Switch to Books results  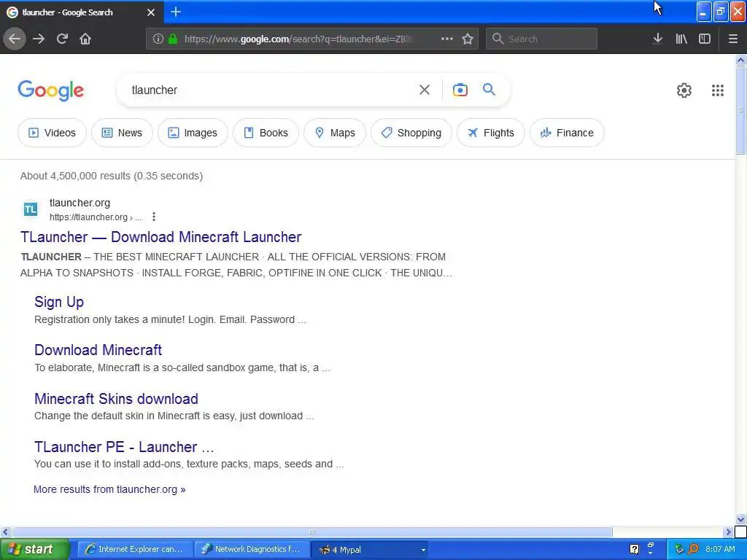(x=266, y=133)
